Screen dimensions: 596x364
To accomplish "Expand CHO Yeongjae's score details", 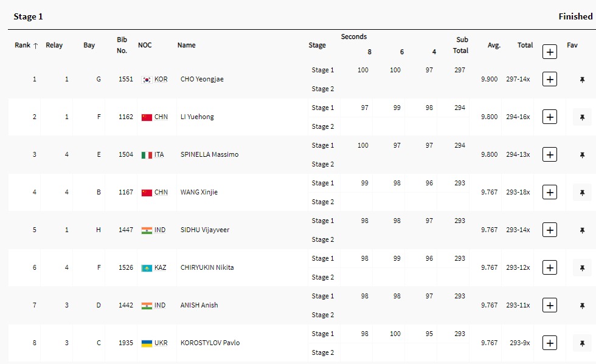I will (549, 79).
